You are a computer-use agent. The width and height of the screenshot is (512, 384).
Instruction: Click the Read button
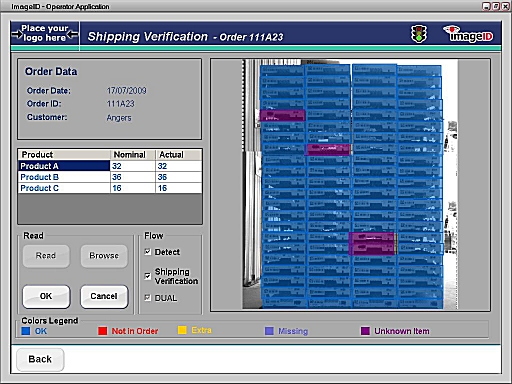(x=46, y=256)
